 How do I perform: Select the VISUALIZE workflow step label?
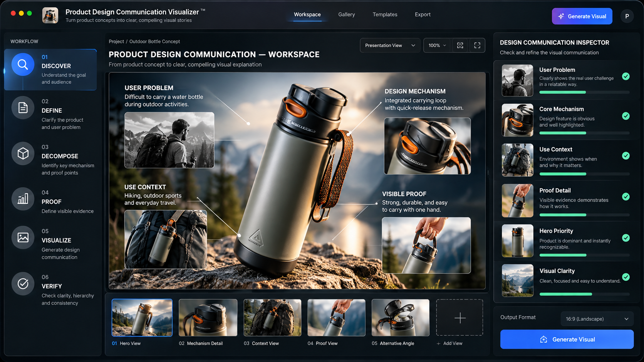[56, 240]
